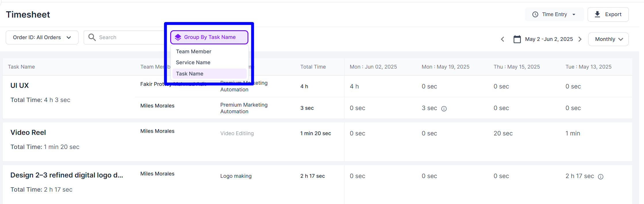The image size is (644, 204).
Task: Click the clock icon beside Time Entry
Action: point(535,14)
